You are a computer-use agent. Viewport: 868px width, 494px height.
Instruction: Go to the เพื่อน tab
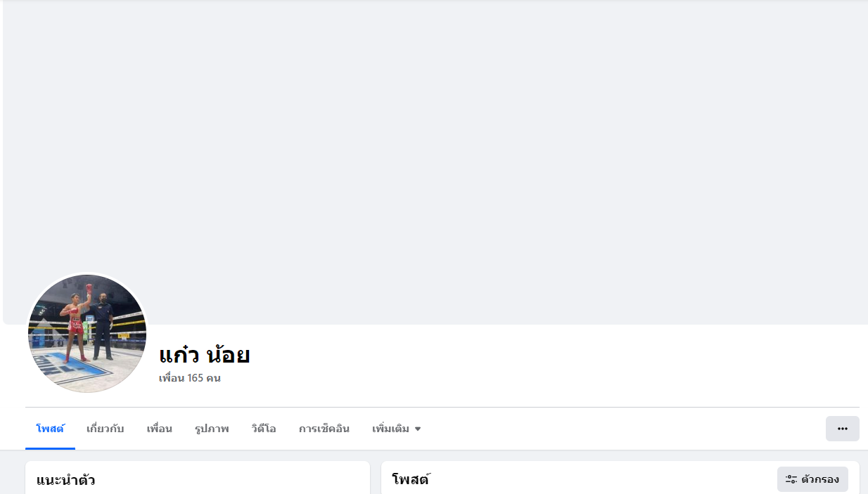point(160,429)
